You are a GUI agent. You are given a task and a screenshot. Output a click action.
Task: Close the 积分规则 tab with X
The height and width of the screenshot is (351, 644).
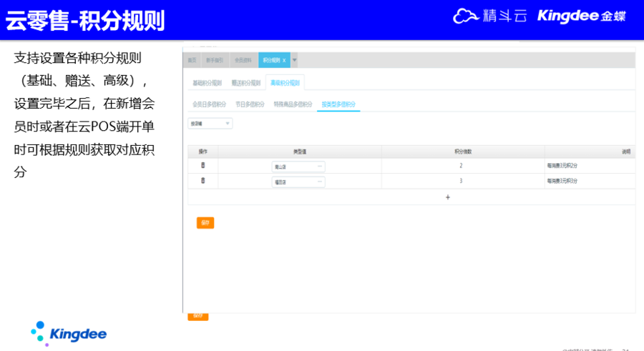[284, 60]
